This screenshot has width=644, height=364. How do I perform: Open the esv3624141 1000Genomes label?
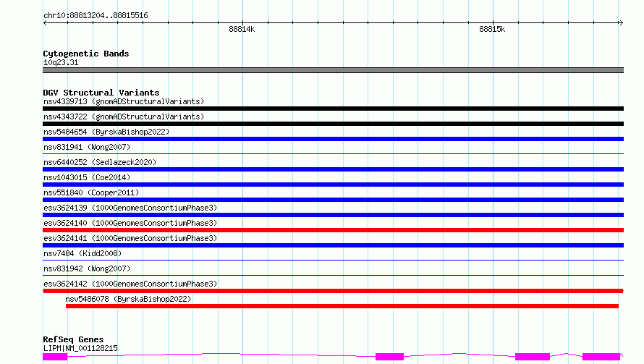coord(130,238)
